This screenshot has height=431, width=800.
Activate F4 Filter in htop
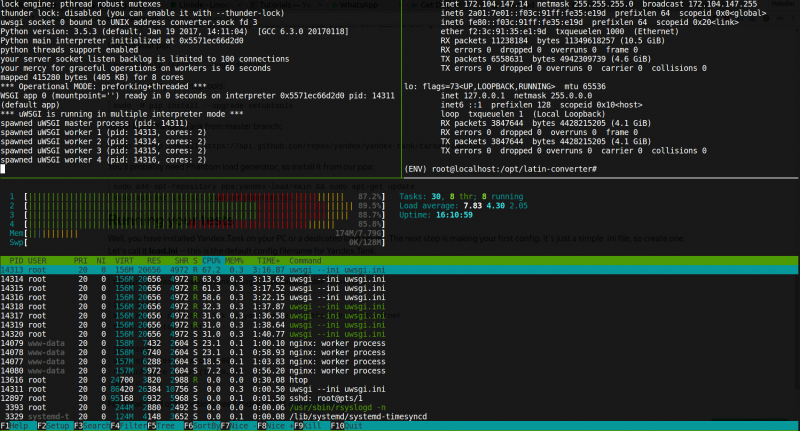coord(129,426)
